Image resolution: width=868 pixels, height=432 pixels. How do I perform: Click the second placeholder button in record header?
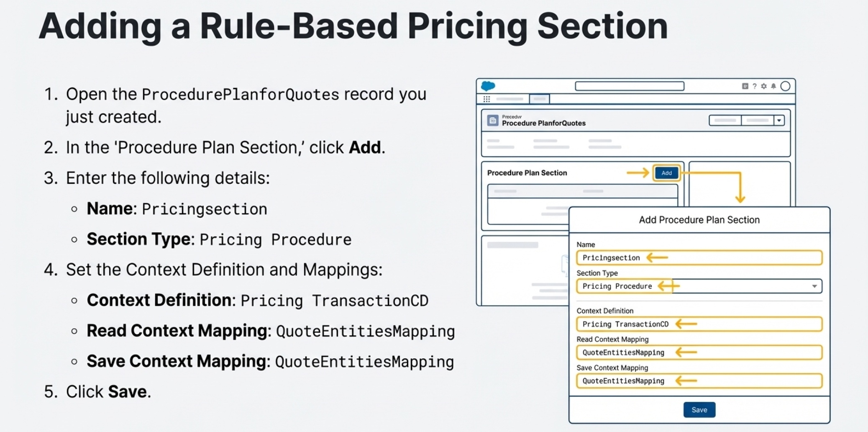(758, 121)
